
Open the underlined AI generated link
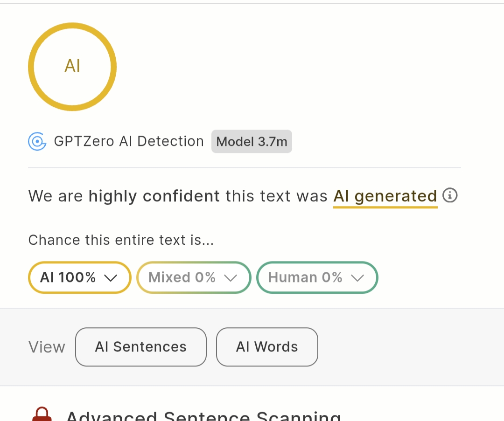click(x=385, y=196)
